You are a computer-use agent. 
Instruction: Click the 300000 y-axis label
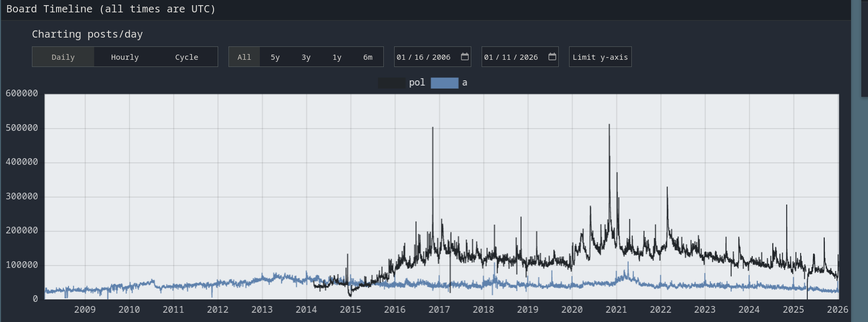[22, 196]
